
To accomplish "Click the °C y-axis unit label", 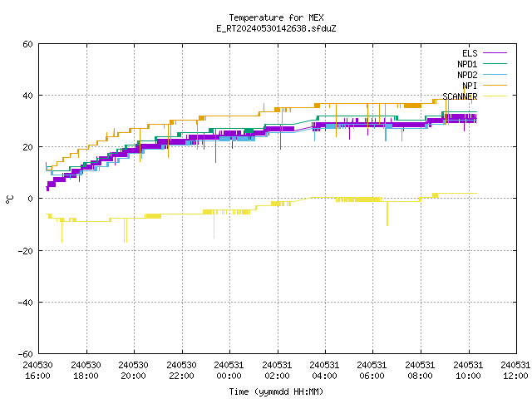I will click(9, 199).
